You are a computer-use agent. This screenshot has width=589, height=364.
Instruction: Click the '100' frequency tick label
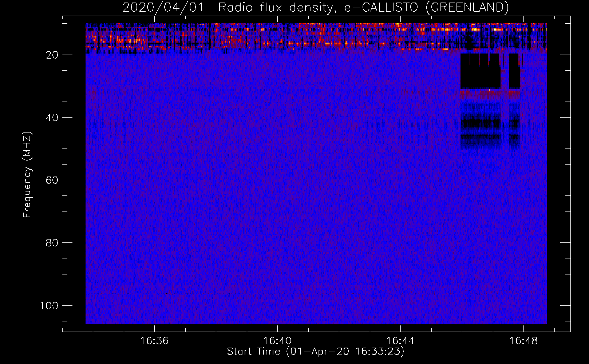[x=49, y=305]
